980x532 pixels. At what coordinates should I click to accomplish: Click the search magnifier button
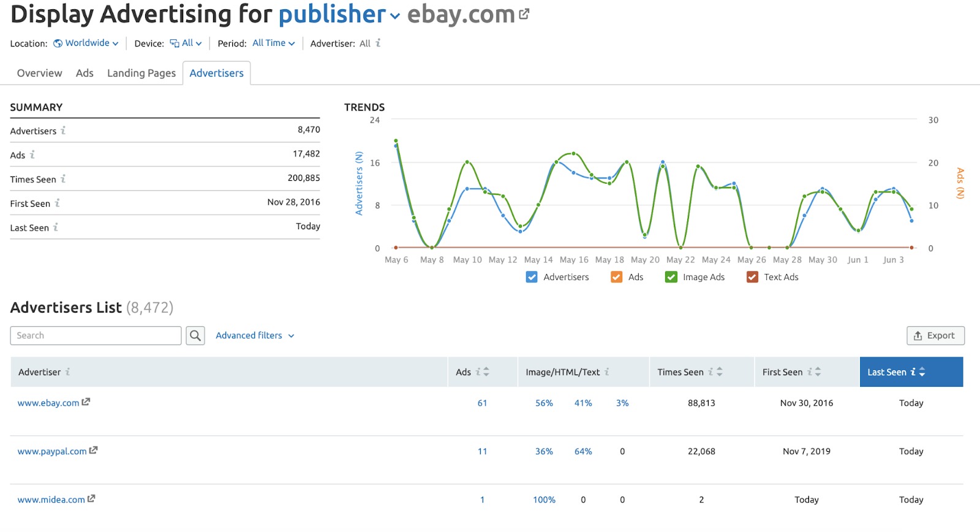pos(195,335)
